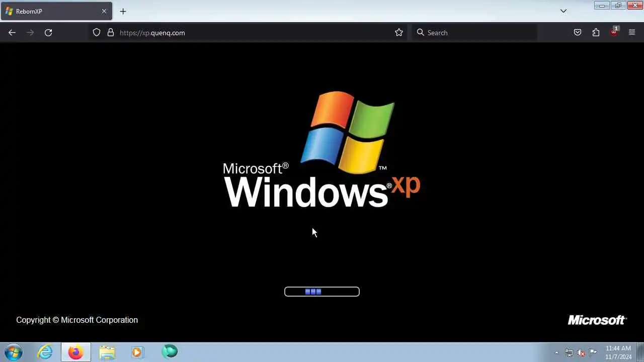
Task: Open the tracking protection shield icon
Action: (97, 33)
